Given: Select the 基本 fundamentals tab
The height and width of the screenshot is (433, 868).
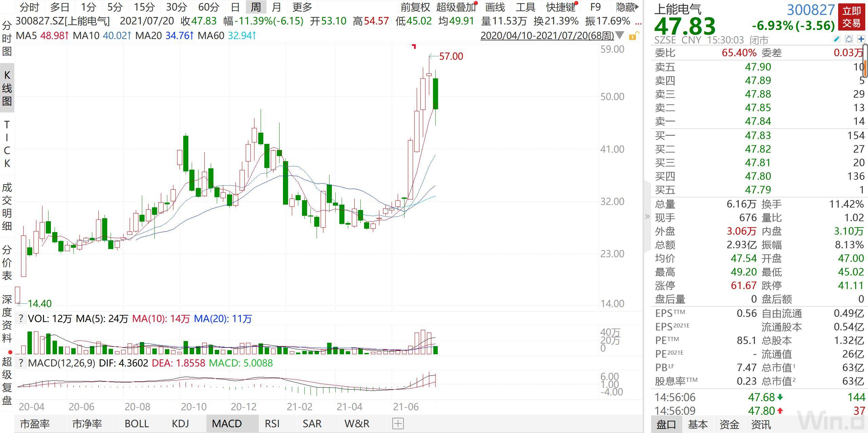Looking at the screenshot, I should (x=698, y=424).
